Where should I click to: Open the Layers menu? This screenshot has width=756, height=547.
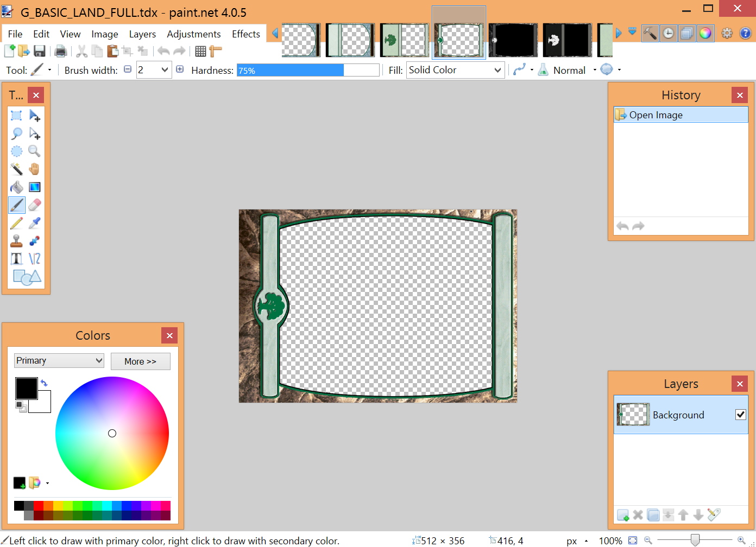point(142,34)
